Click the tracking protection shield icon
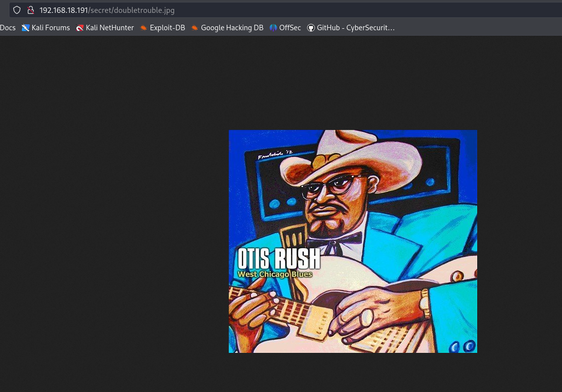The width and height of the screenshot is (562, 392). 17,10
